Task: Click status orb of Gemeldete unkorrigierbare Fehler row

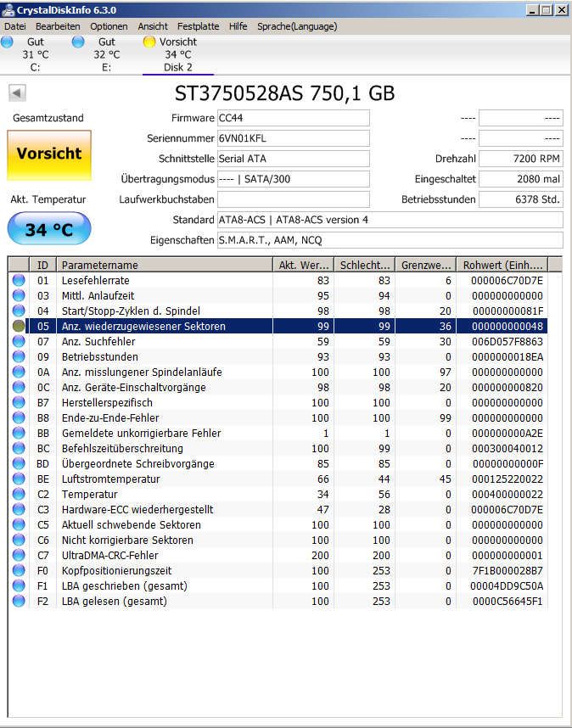Action: coord(19,434)
